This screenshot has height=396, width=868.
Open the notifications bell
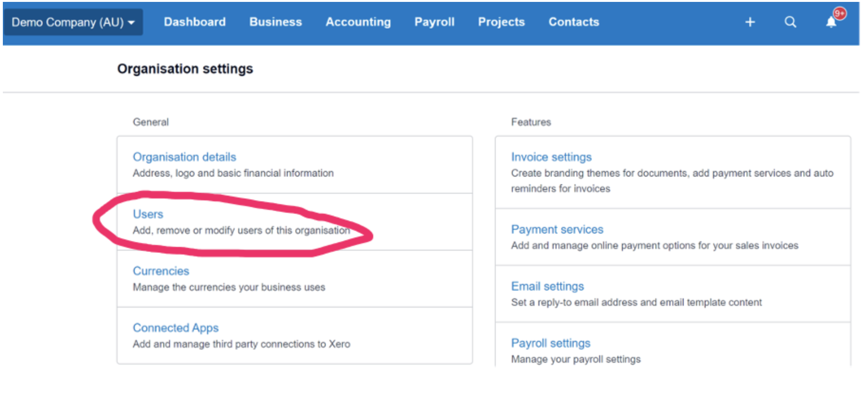[831, 23]
